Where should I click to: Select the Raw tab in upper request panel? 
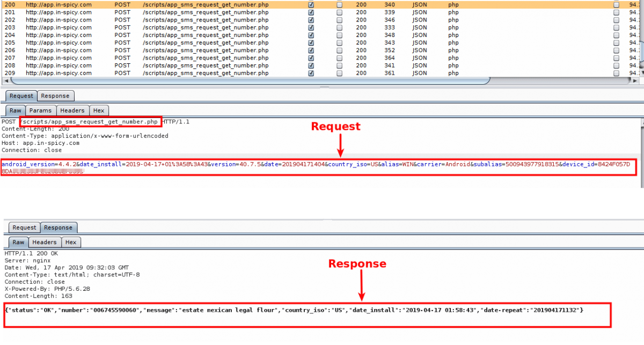[x=16, y=111]
